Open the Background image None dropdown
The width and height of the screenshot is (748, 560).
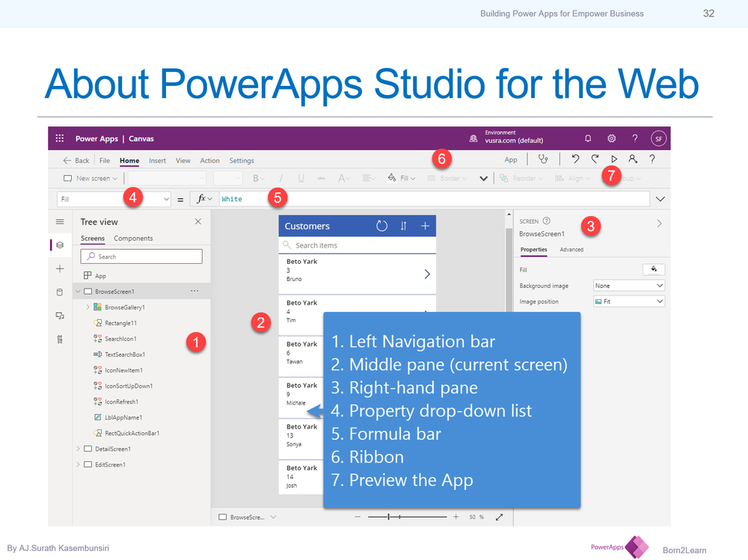(628, 285)
